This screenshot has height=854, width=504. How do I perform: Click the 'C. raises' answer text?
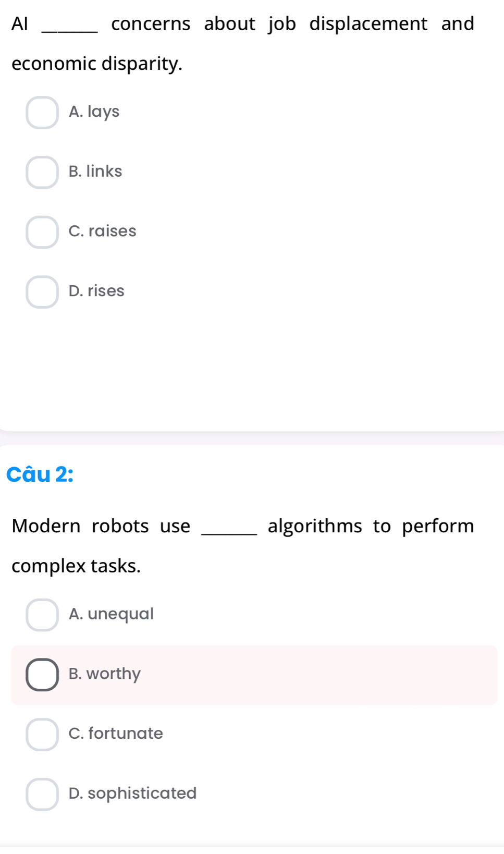click(102, 231)
